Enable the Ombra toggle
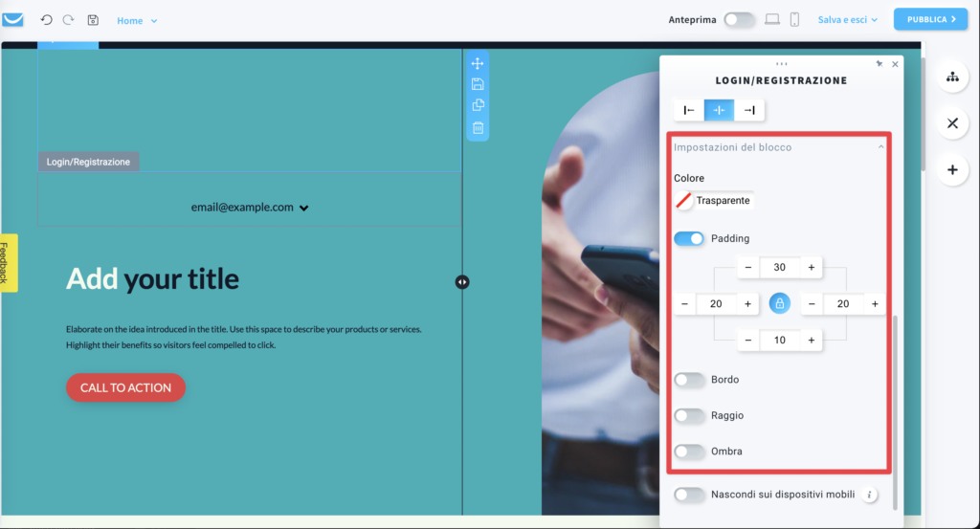 pyautogui.click(x=689, y=452)
